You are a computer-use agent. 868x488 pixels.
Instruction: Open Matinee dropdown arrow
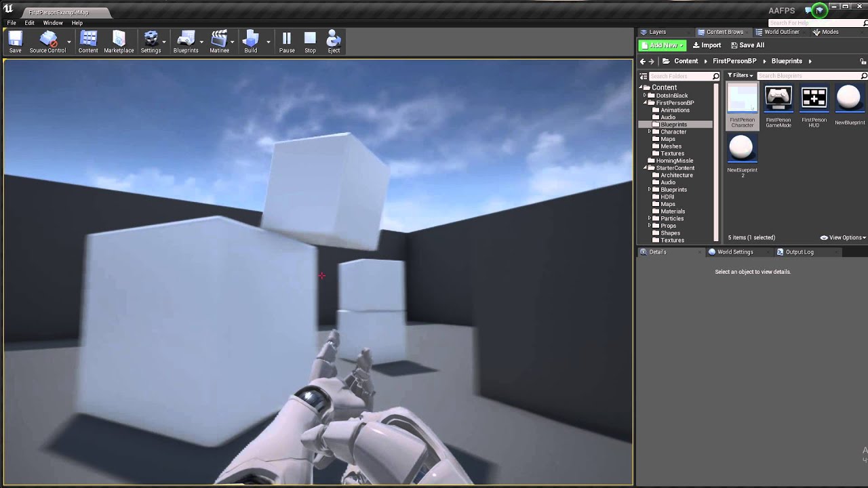point(232,41)
